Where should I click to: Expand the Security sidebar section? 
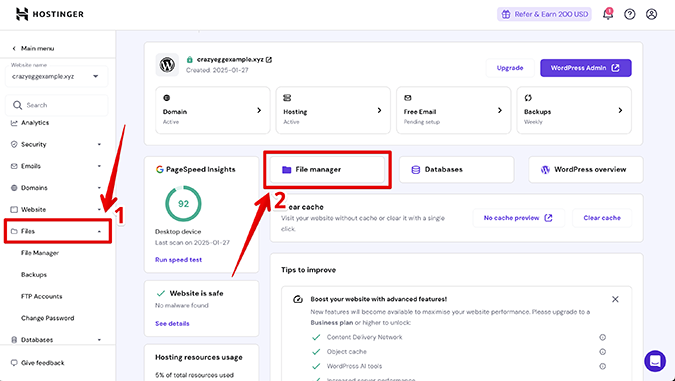pos(99,145)
